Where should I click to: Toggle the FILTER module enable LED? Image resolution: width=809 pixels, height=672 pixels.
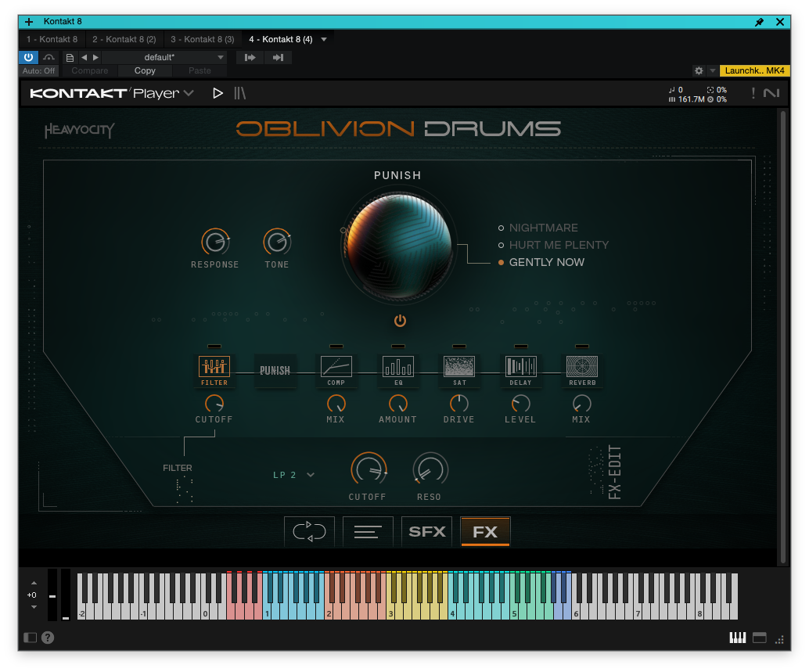coord(214,347)
